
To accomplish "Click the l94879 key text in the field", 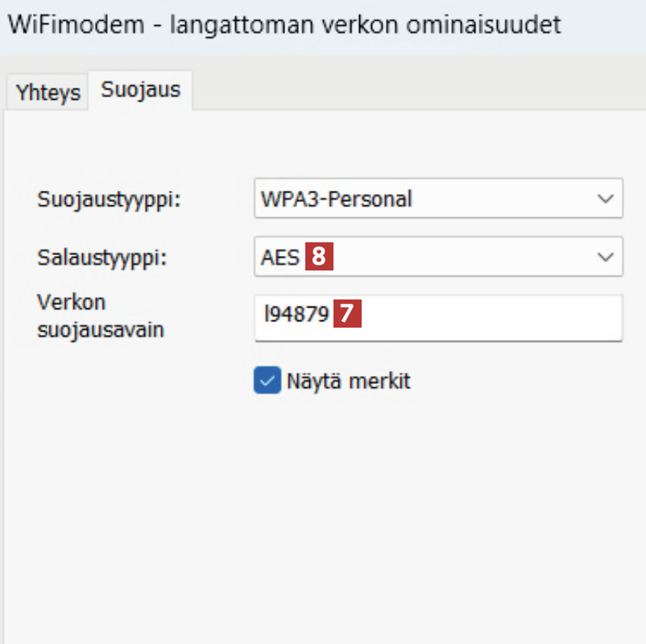I will pyautogui.click(x=296, y=316).
